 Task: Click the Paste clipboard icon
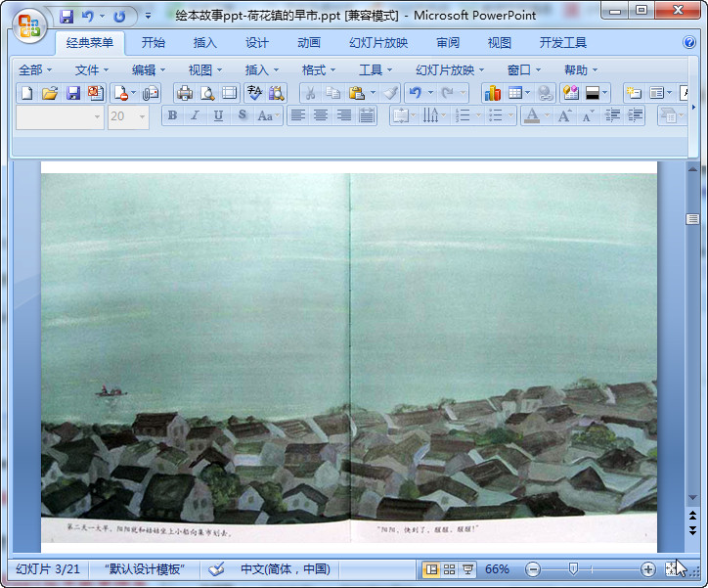tap(356, 93)
